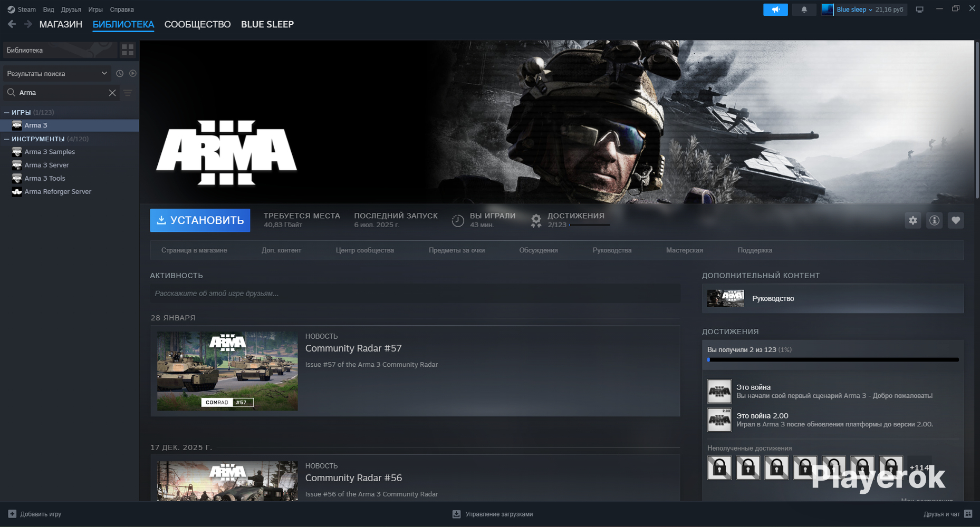Collapse the ИНСТРУМЕНТЫ category

click(7, 139)
